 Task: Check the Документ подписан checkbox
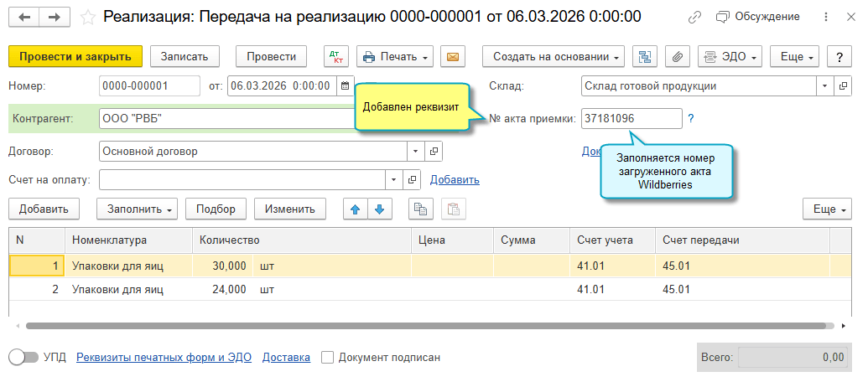click(x=328, y=358)
